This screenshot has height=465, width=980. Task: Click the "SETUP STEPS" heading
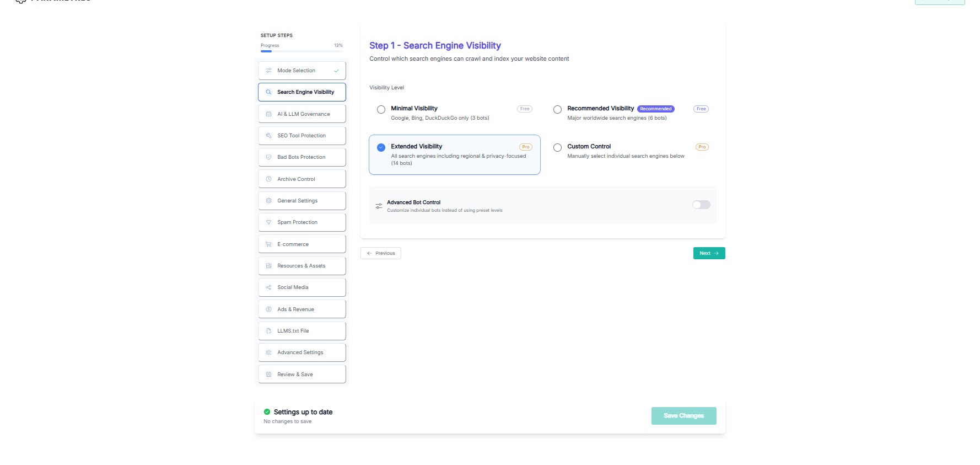(277, 35)
